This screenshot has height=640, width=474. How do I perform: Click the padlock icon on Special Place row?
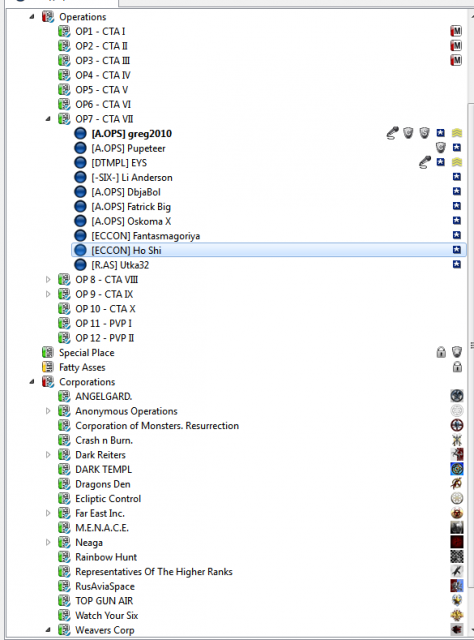[x=441, y=352]
